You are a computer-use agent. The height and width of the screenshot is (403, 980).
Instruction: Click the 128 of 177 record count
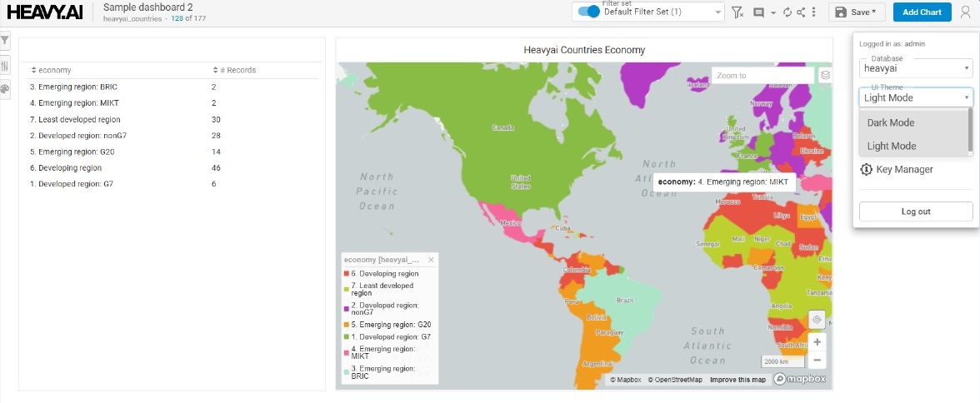[x=188, y=19]
